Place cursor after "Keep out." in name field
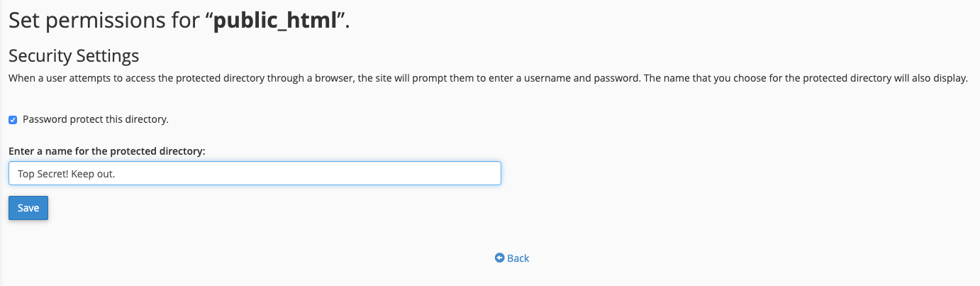980x286 pixels. 116,173
